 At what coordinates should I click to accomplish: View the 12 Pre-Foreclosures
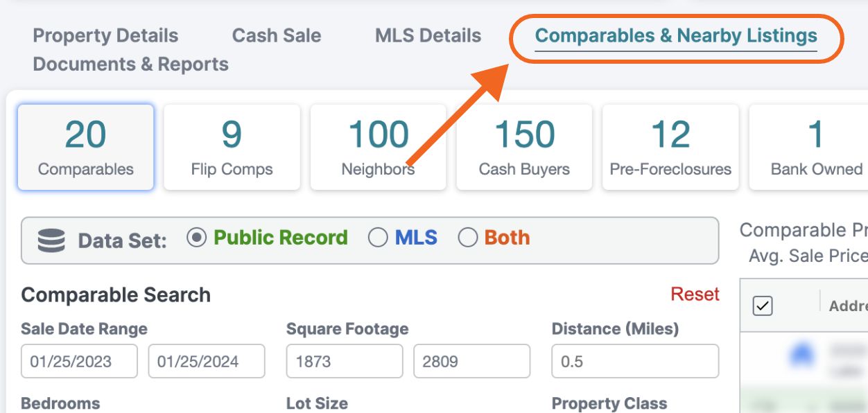pos(670,146)
